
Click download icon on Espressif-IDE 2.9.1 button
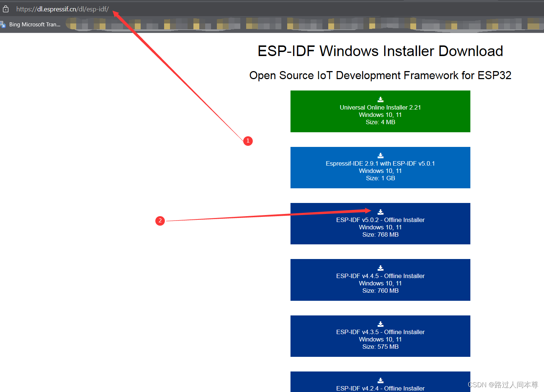[x=380, y=155]
